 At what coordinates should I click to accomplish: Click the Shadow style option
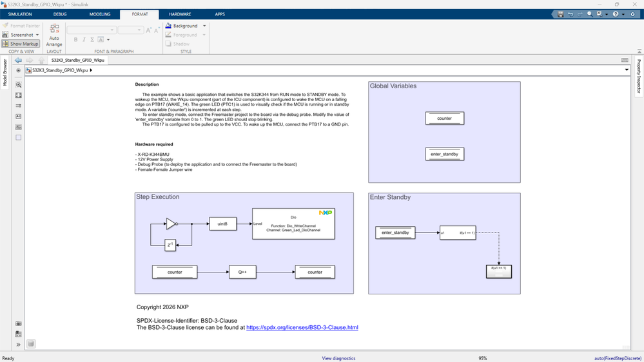click(177, 44)
